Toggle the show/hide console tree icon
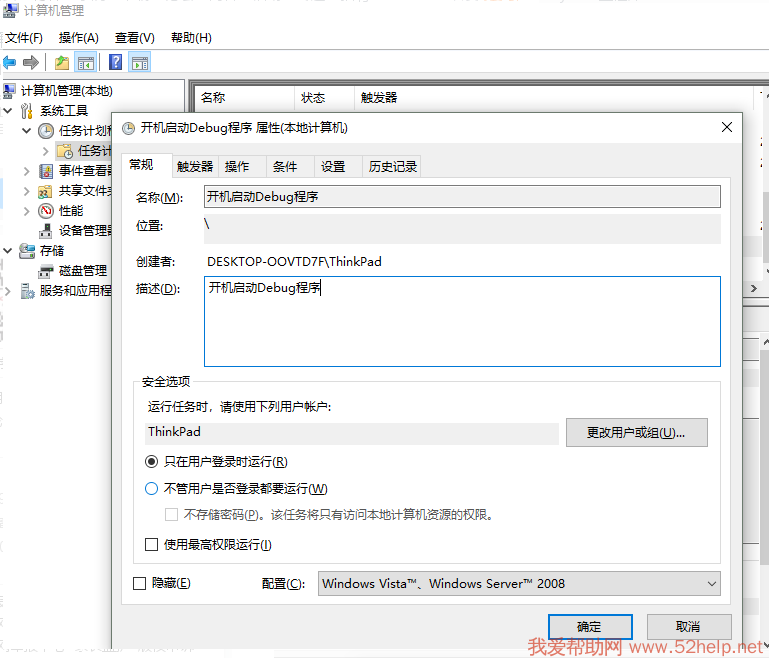Image resolution: width=769 pixels, height=658 pixels. tap(86, 63)
